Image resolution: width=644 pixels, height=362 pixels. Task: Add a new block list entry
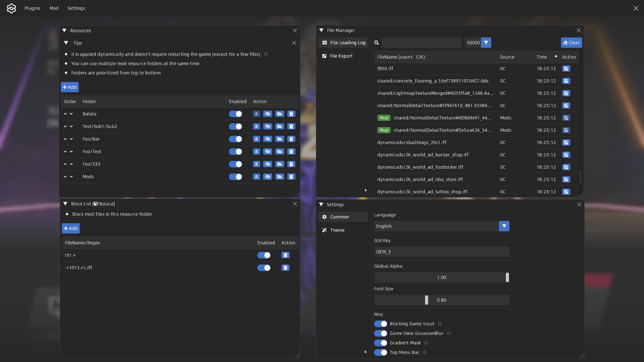pyautogui.click(x=71, y=229)
